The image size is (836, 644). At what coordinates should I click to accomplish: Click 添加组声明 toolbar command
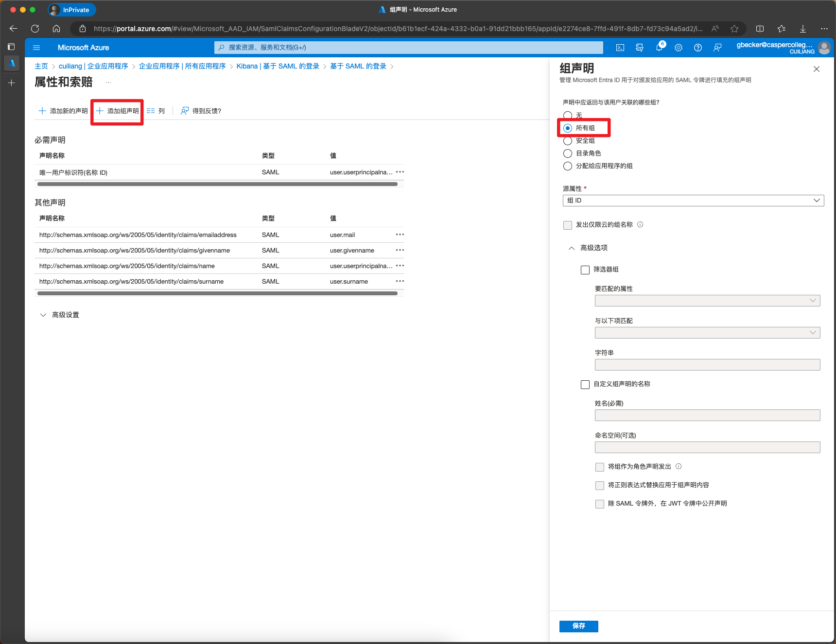117,111
